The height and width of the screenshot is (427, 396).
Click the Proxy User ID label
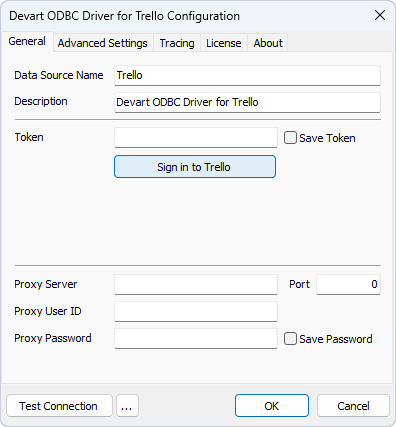click(x=48, y=311)
